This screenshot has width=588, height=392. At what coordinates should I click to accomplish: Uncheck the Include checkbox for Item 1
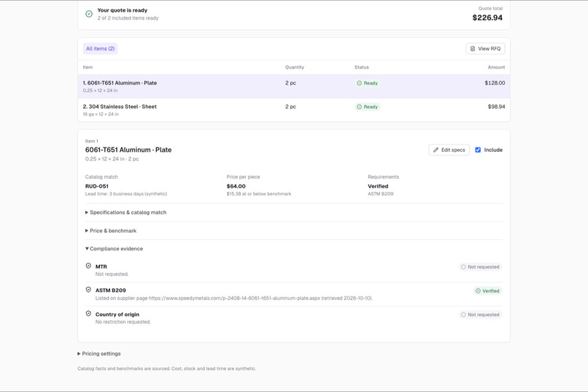tap(478, 150)
